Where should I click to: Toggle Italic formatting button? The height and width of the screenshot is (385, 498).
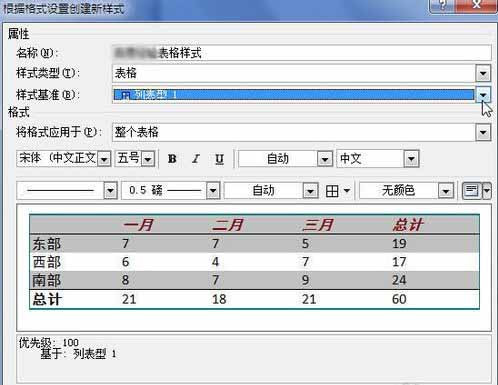point(196,159)
